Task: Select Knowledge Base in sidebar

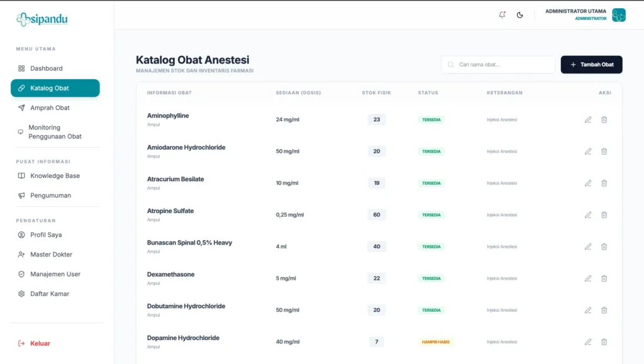Action: [55, 175]
